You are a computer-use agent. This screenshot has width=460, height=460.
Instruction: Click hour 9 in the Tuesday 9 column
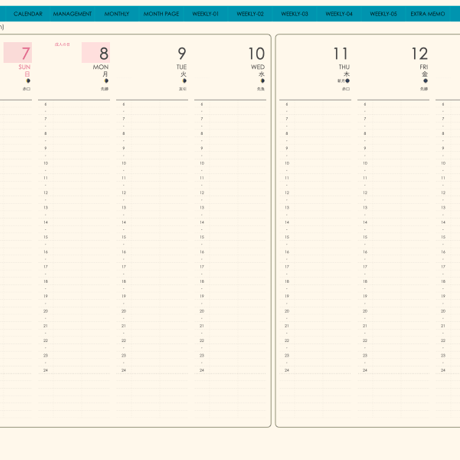point(124,148)
